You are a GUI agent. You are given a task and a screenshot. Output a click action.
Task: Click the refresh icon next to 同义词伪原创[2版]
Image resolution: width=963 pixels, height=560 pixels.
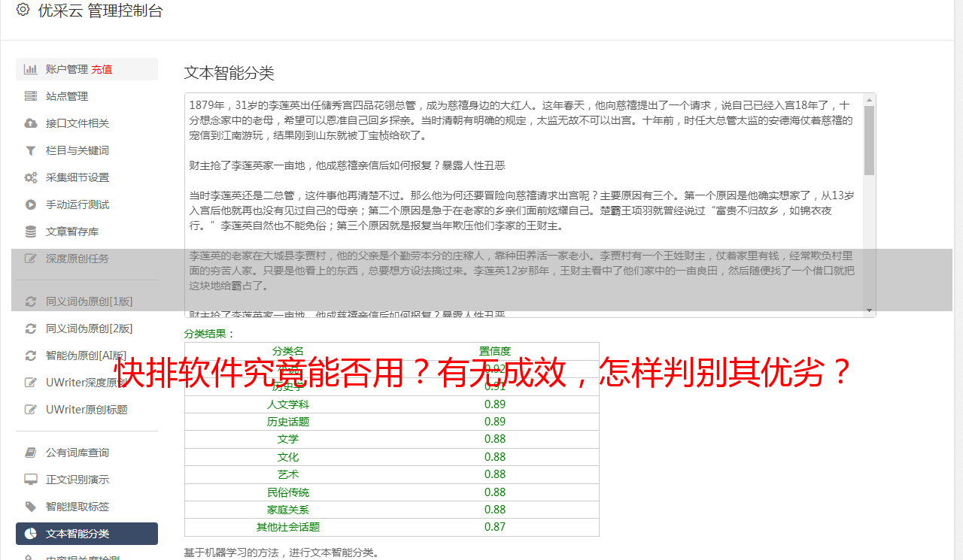point(31,328)
